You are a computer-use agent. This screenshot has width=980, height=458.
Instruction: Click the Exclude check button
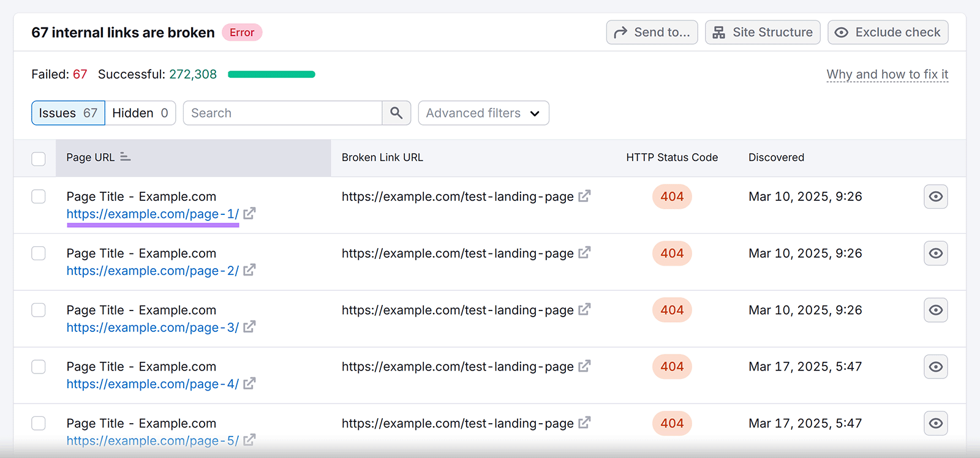click(x=888, y=32)
